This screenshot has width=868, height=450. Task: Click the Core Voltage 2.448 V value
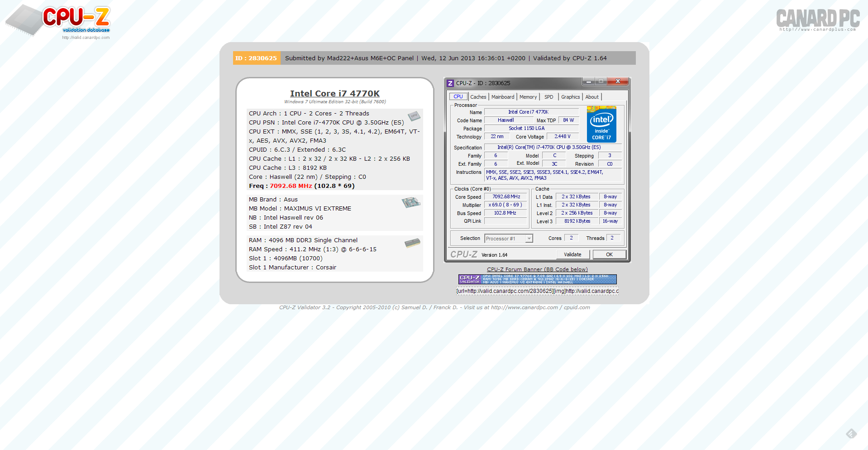tap(563, 137)
